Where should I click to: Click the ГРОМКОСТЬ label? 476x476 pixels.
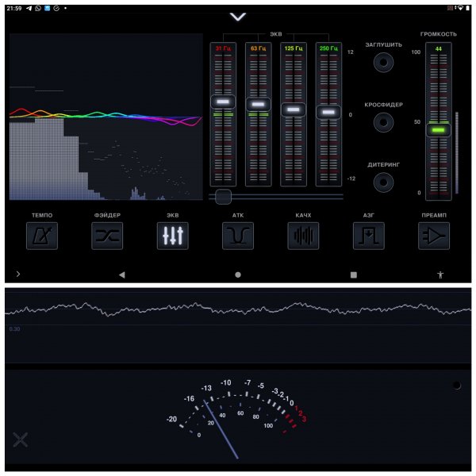coord(439,34)
